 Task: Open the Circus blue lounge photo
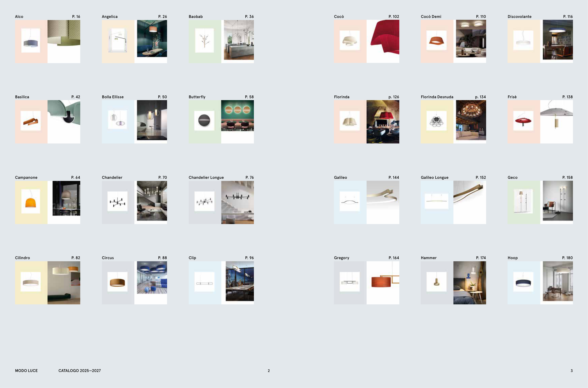point(152,277)
